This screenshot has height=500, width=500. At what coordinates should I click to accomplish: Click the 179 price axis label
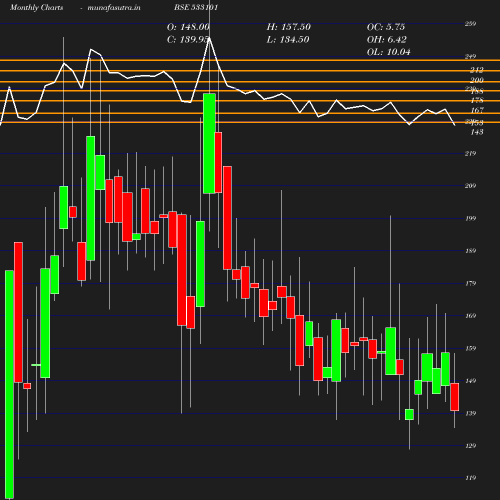(x=470, y=284)
